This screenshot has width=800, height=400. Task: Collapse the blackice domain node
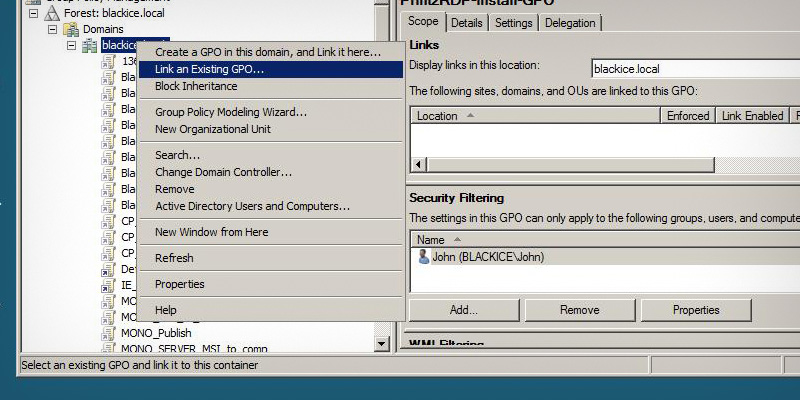point(72,46)
